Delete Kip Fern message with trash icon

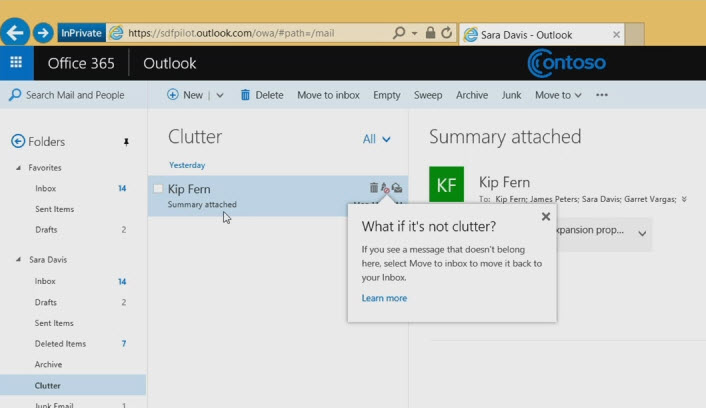click(x=374, y=187)
